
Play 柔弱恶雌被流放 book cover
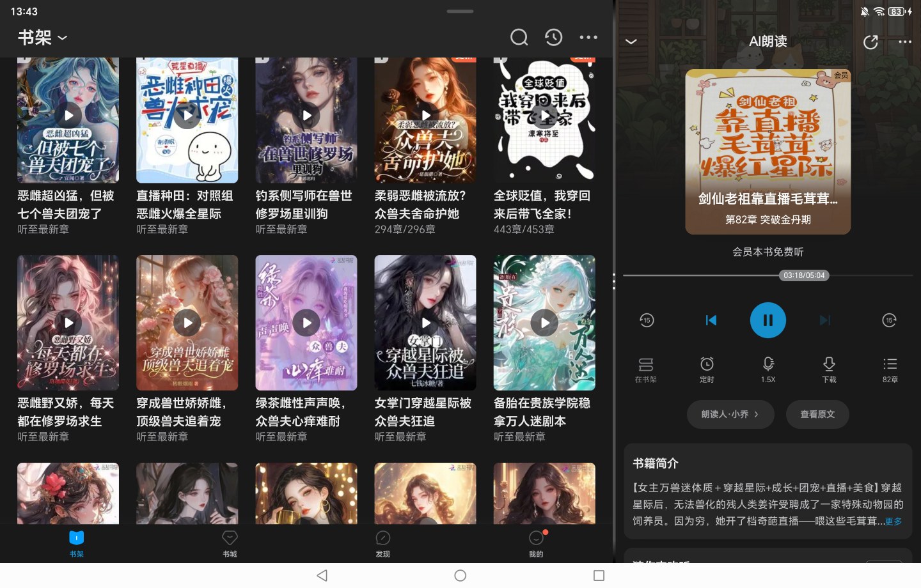point(425,116)
